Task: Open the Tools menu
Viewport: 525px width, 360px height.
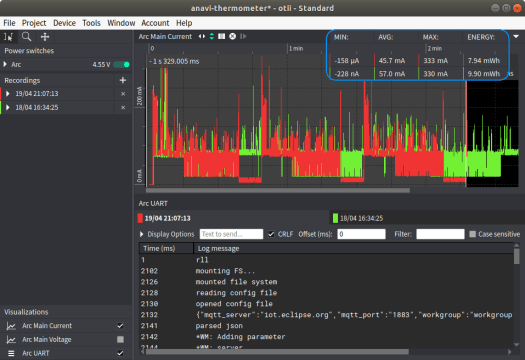Action: click(x=91, y=23)
